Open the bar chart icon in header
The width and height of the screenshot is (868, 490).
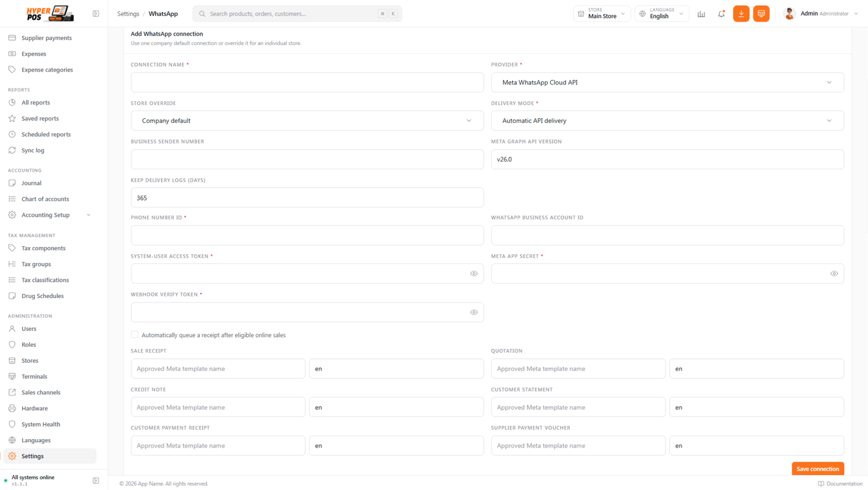701,14
